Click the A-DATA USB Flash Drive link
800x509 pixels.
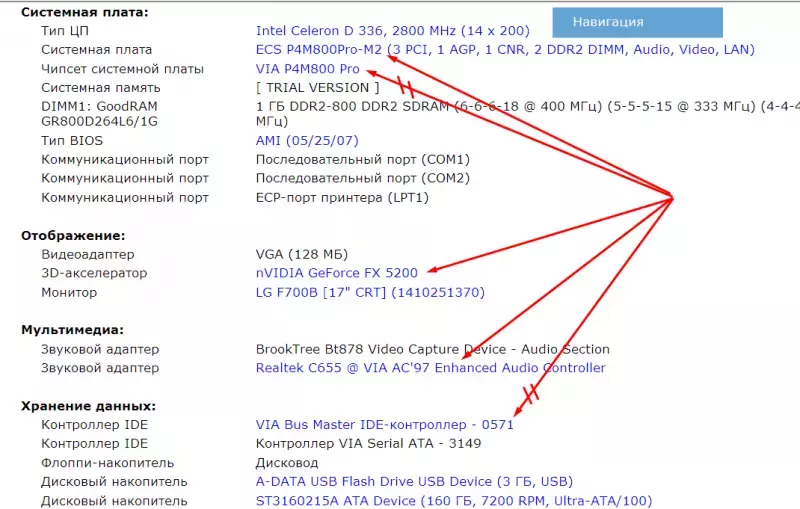pos(414,481)
